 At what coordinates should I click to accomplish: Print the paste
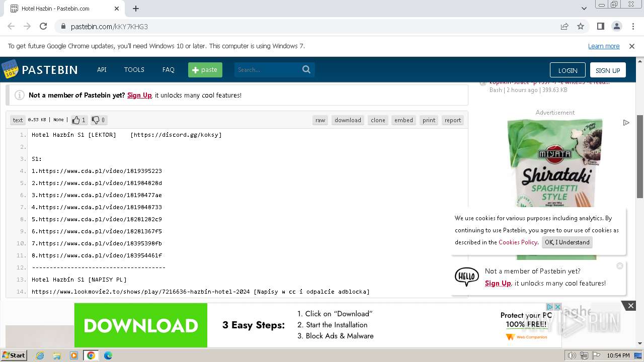(x=429, y=120)
